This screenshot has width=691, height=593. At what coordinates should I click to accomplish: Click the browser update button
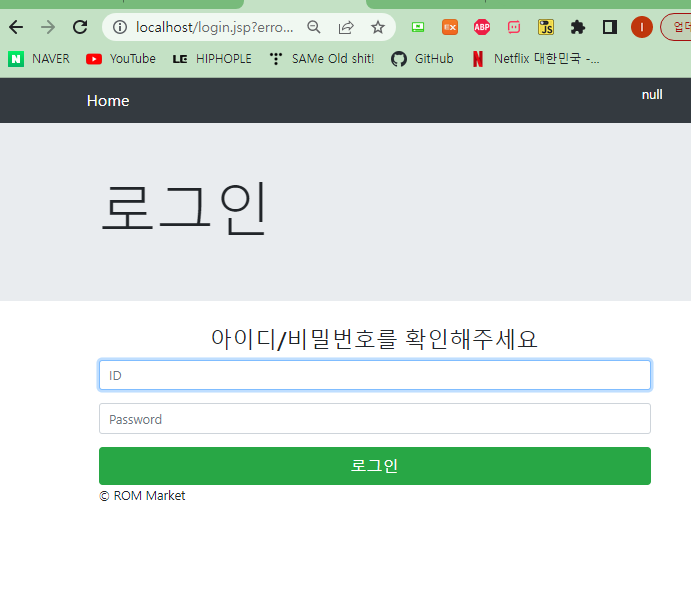pyautogui.click(x=676, y=27)
